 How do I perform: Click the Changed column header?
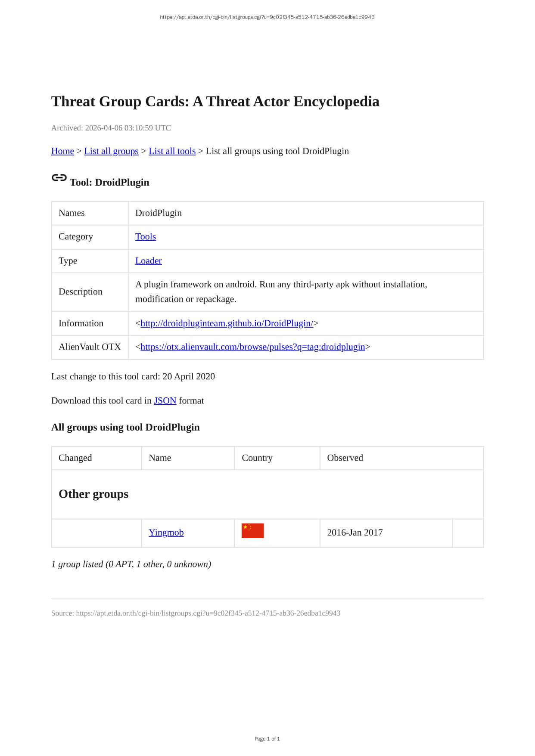tap(75, 458)
